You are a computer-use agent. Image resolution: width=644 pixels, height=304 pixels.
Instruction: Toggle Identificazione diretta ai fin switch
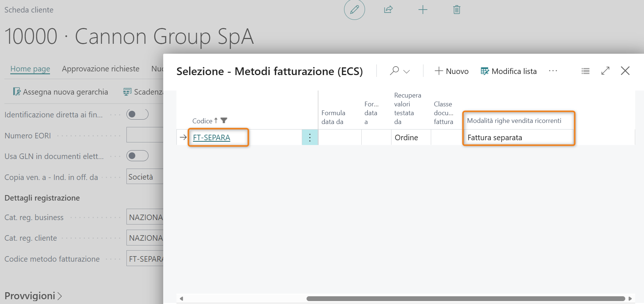point(137,114)
